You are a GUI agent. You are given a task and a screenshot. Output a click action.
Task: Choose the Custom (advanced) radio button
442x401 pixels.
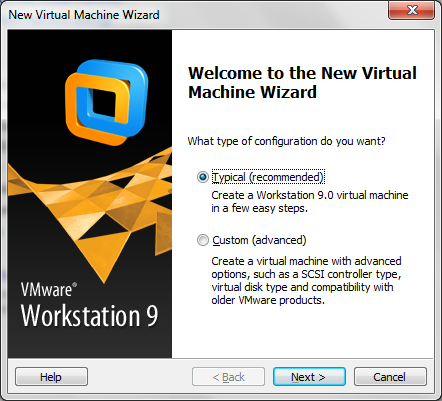coord(202,240)
